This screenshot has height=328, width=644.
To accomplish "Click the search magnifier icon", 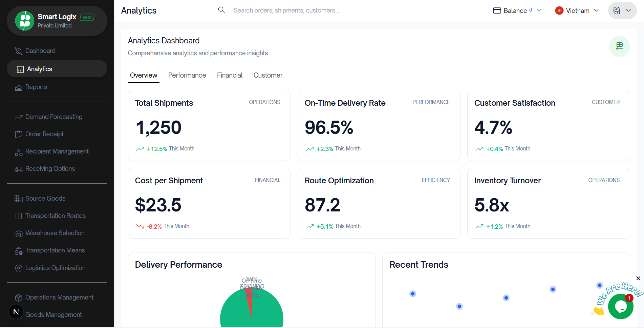I will point(222,10).
